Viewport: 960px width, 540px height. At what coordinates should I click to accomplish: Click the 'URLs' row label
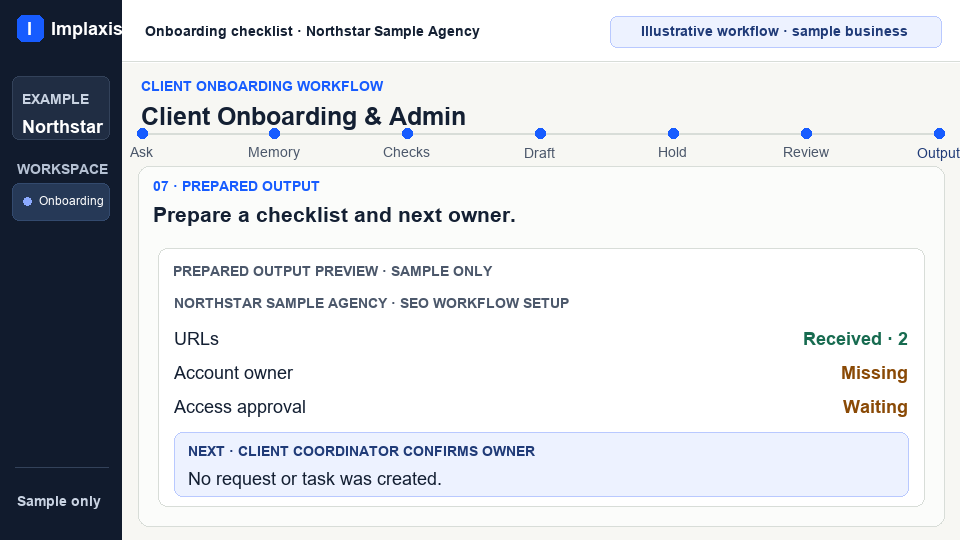click(197, 339)
